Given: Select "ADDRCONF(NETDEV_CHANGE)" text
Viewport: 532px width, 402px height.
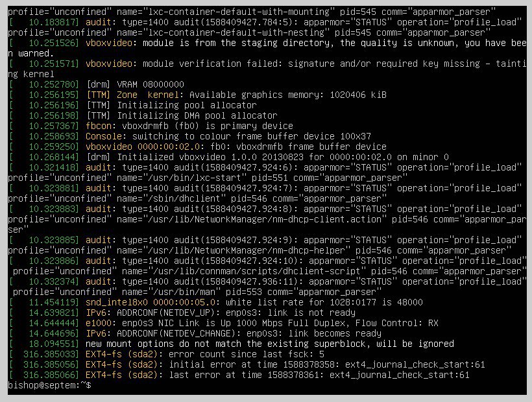Looking at the screenshot, I should pos(176,333).
